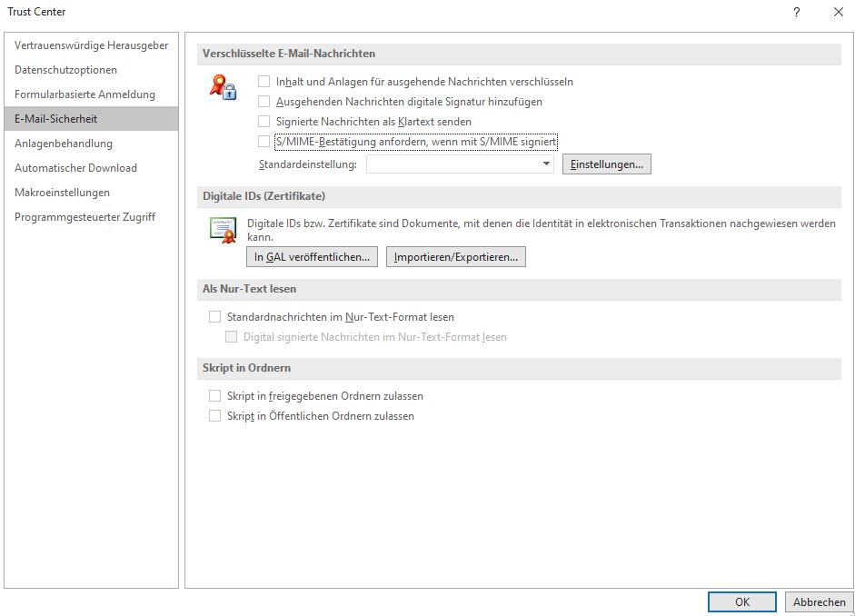Click 'In GAL veröffentlichen...' button

(312, 257)
